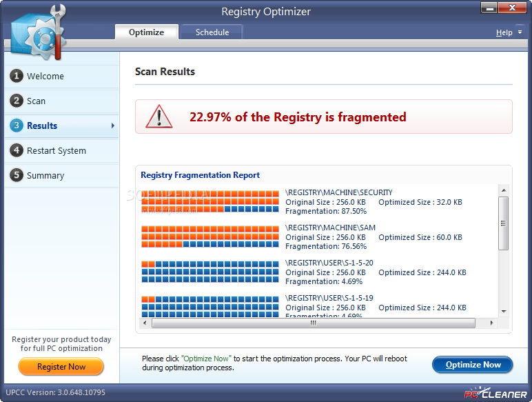Image resolution: width=532 pixels, height=402 pixels.
Task: Click the arrow beside Results step
Action: pos(112,125)
